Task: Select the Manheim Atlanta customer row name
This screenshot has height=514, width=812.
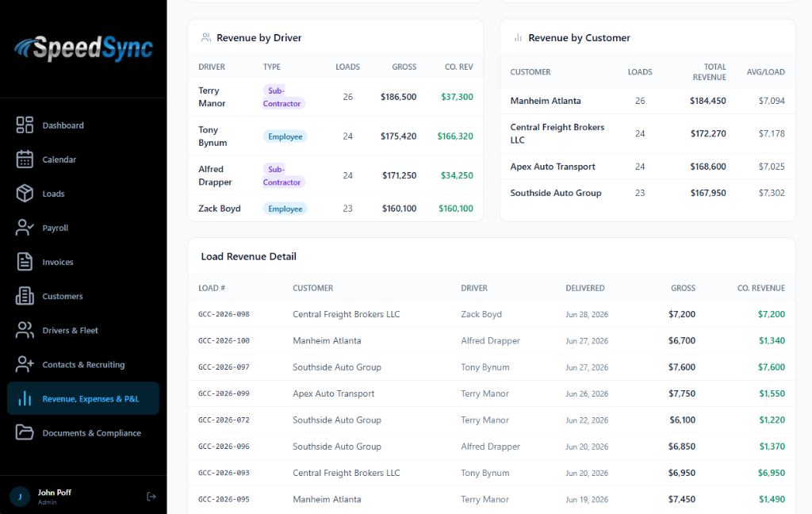Action: [x=546, y=101]
